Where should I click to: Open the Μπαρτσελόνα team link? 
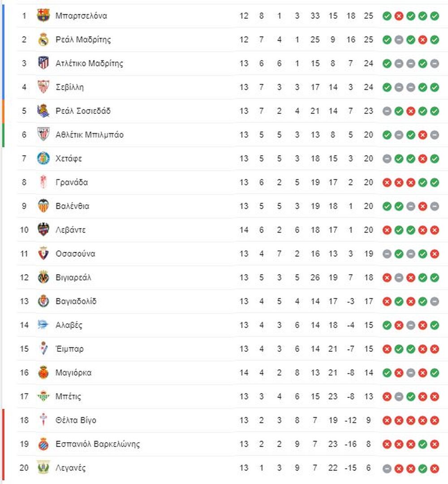81,16
